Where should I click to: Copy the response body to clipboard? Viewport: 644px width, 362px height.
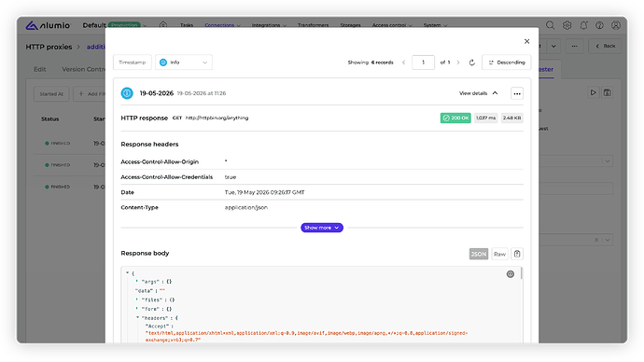[517, 254]
